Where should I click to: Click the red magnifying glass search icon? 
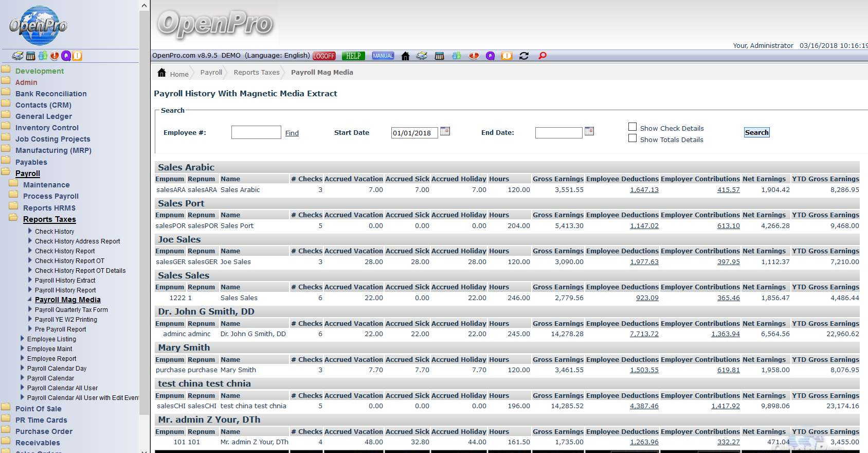tap(542, 56)
